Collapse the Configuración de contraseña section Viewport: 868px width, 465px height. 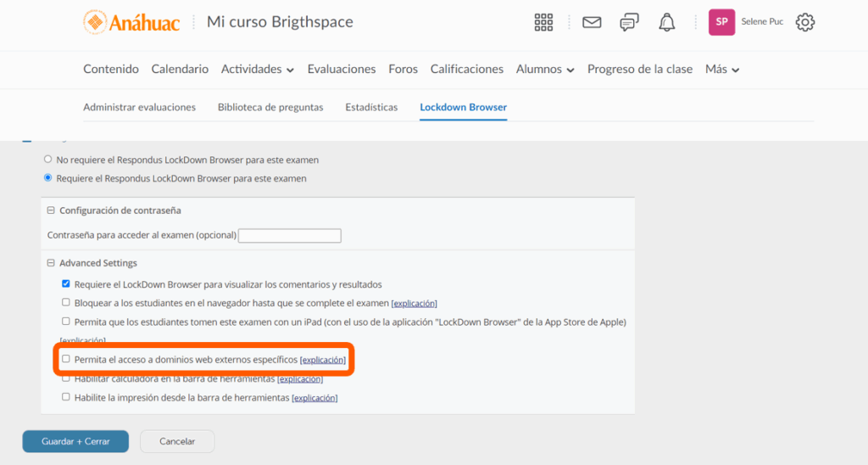tap(51, 210)
